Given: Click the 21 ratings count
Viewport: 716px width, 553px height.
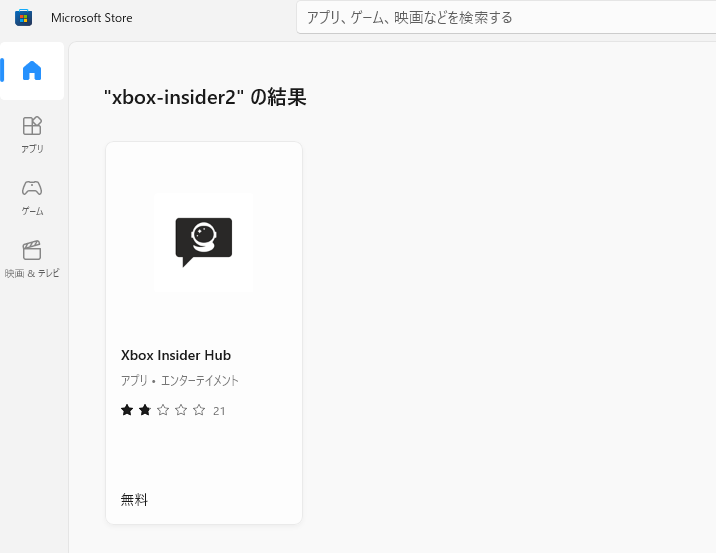Looking at the screenshot, I should (x=219, y=411).
